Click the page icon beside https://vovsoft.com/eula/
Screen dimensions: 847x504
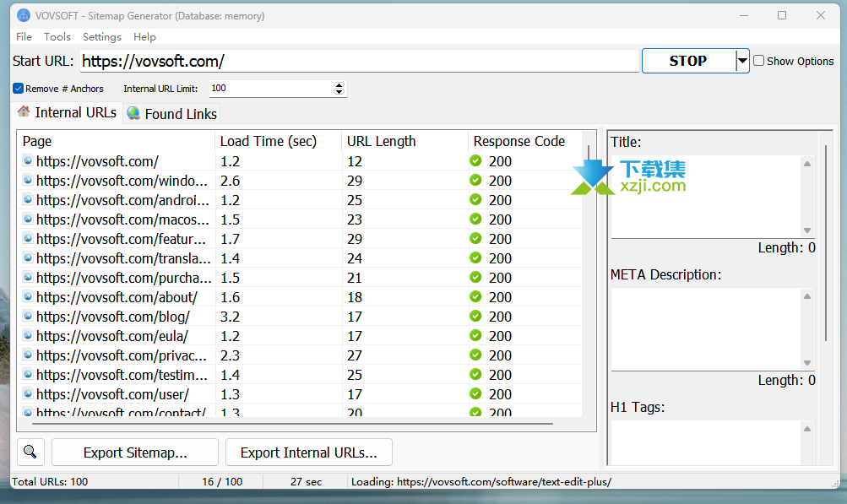(28, 335)
